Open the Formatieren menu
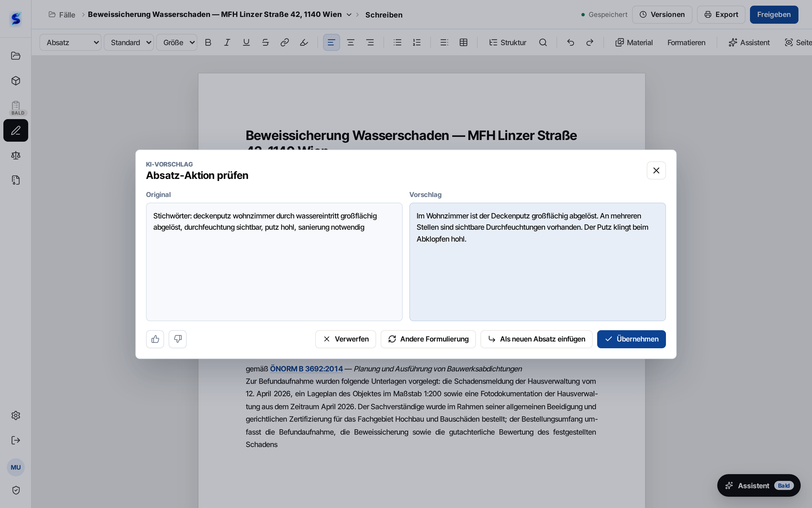Screen dimensions: 812x508 point(686,42)
